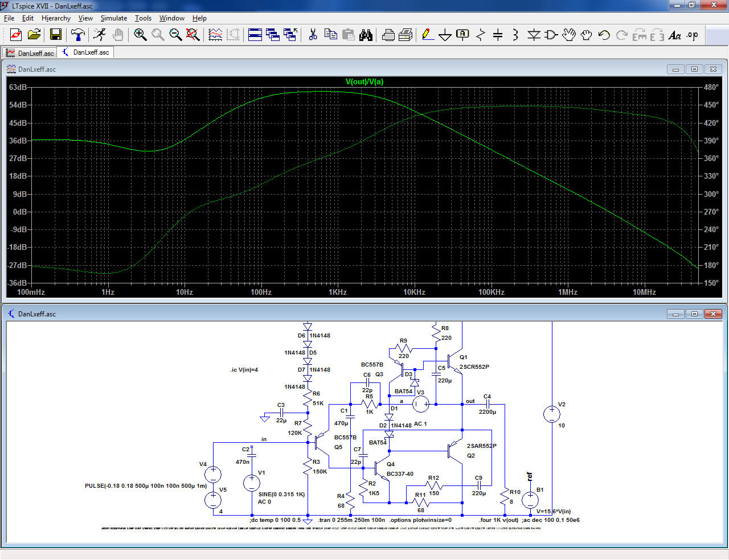The image size is (729, 560).
Task: Select the Label Net tool
Action: click(x=463, y=35)
